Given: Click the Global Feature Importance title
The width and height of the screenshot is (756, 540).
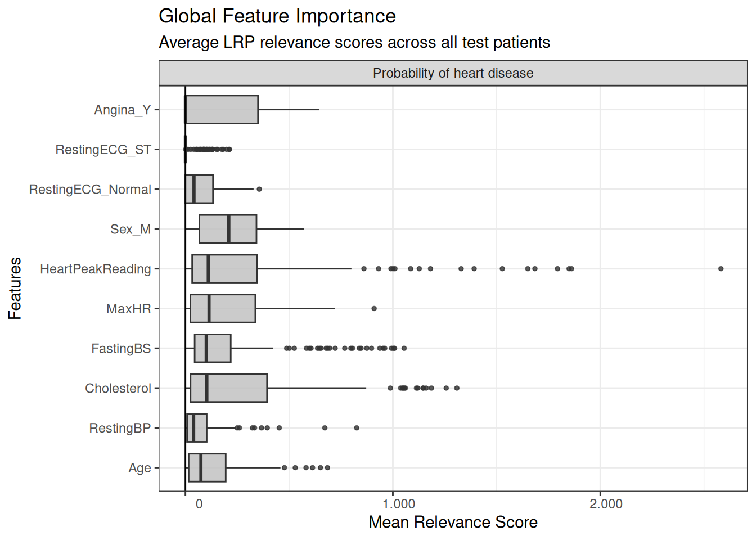Looking at the screenshot, I should pos(277,16).
